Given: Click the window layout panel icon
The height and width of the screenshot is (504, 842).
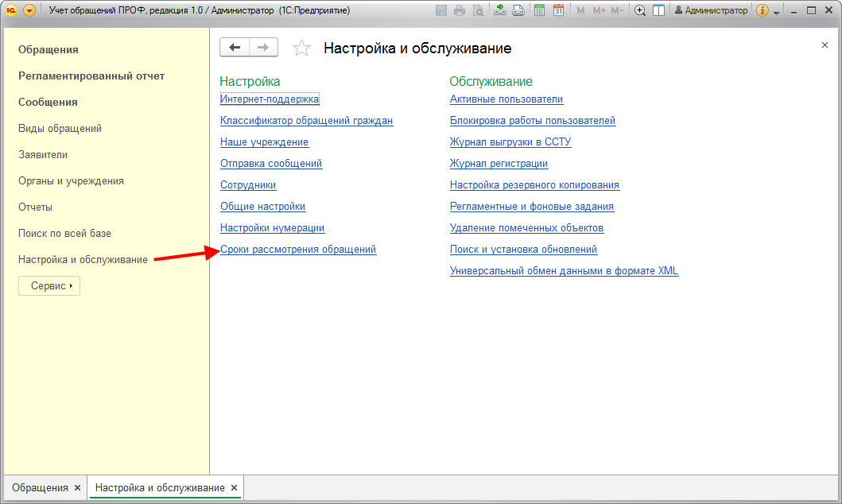Looking at the screenshot, I should click(658, 10).
